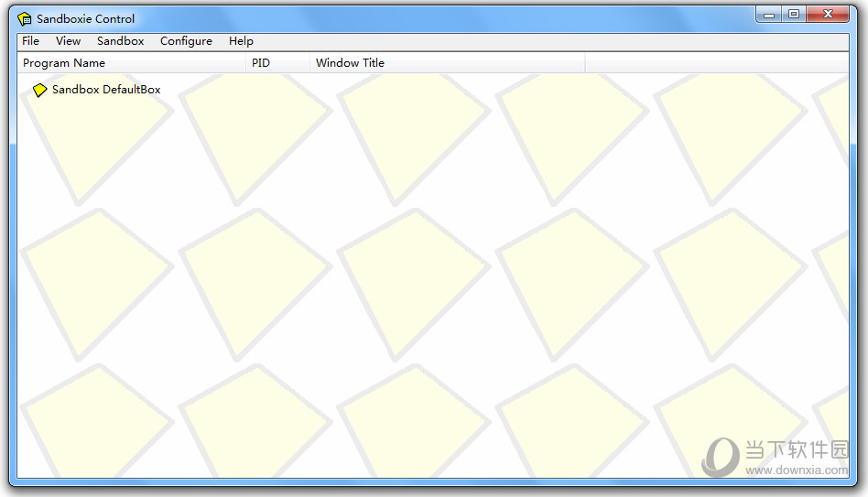Open the Help menu
The width and height of the screenshot is (868, 497).
coord(241,41)
